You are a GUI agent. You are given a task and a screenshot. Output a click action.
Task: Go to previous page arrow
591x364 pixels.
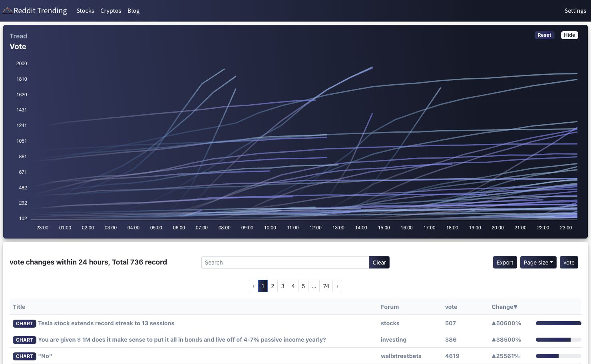[254, 286]
